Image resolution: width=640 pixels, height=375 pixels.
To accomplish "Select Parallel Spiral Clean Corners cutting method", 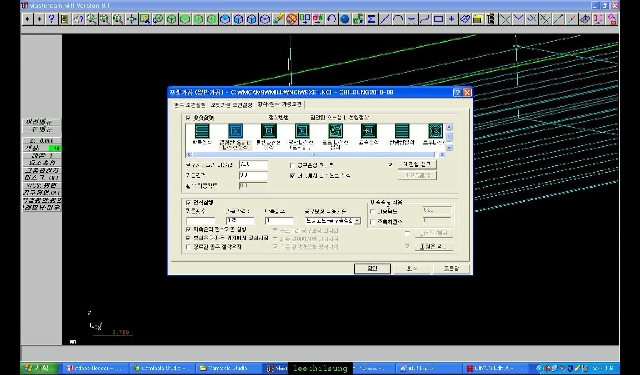I will (302, 131).
